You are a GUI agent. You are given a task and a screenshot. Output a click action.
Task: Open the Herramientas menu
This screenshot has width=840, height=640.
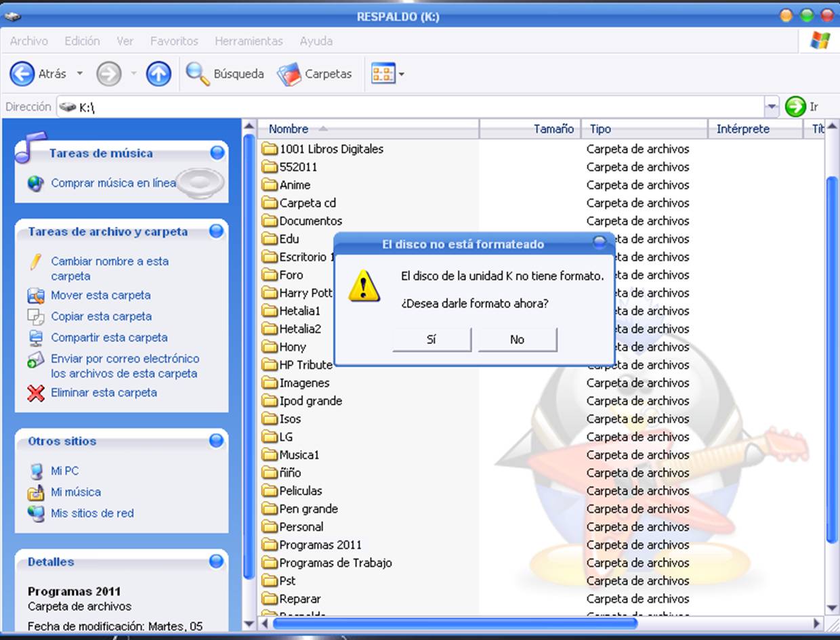[249, 41]
